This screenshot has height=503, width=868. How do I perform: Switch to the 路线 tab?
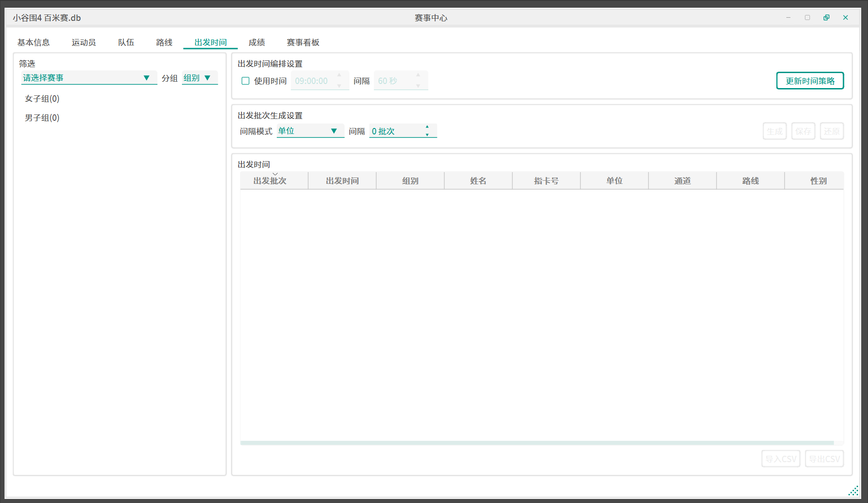coord(164,42)
